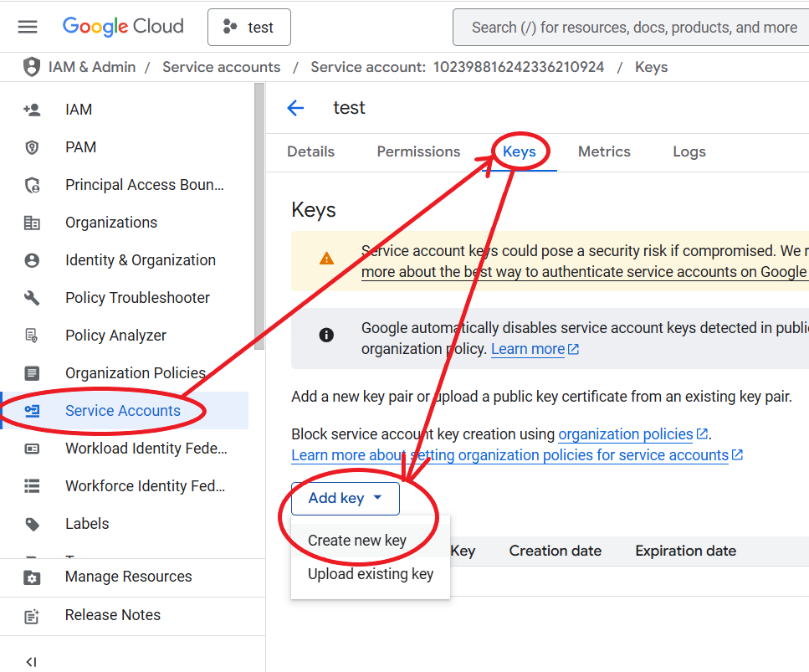809x672 pixels.
Task: Open the organization policies link
Action: click(625, 434)
